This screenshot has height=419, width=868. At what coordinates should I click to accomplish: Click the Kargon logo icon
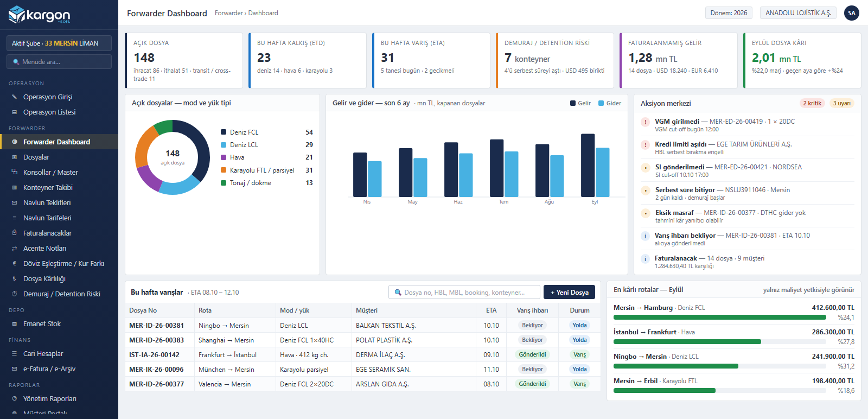click(16, 14)
